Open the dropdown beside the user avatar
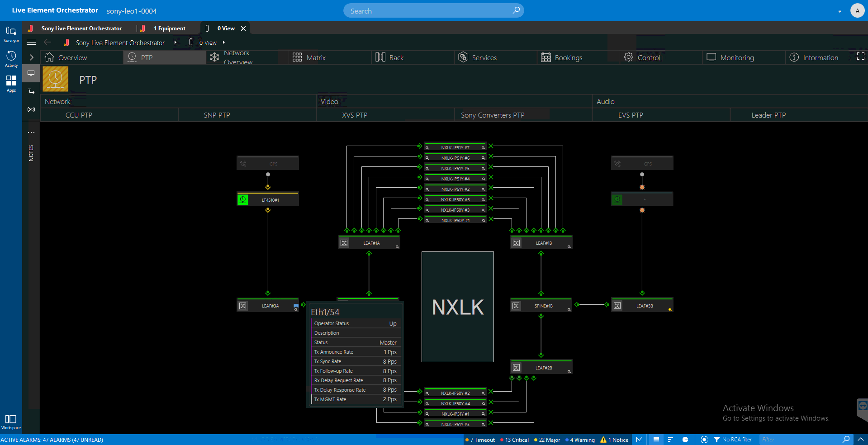This screenshot has width=868, height=445. (840, 11)
